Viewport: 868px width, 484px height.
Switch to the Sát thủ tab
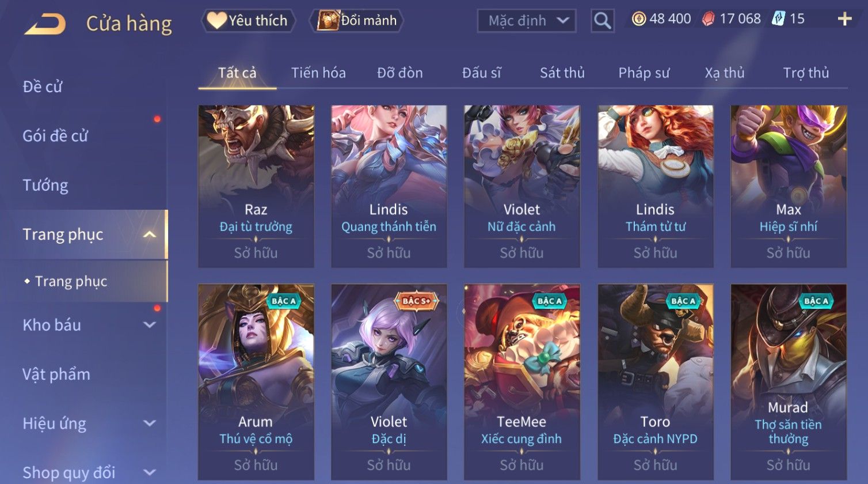point(562,73)
